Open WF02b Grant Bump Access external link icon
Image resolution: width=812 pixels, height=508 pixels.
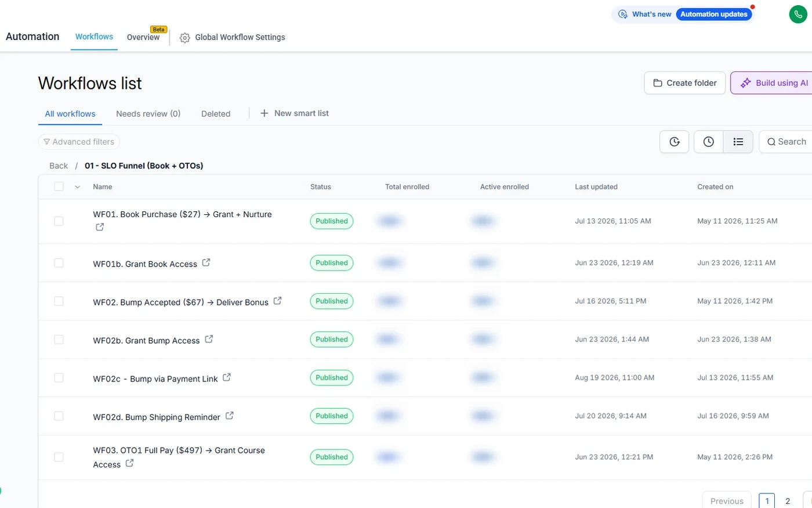209,339
